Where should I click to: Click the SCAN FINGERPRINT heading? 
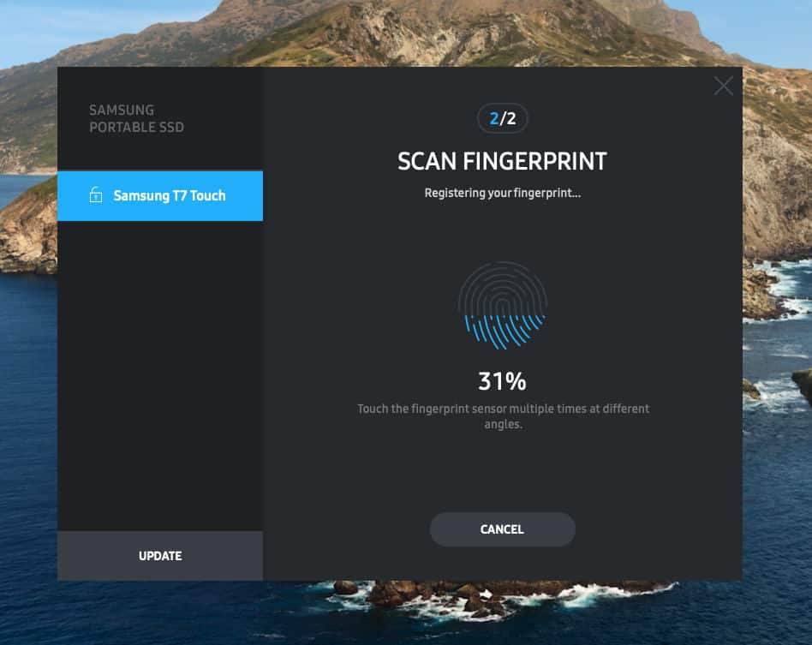tap(502, 162)
